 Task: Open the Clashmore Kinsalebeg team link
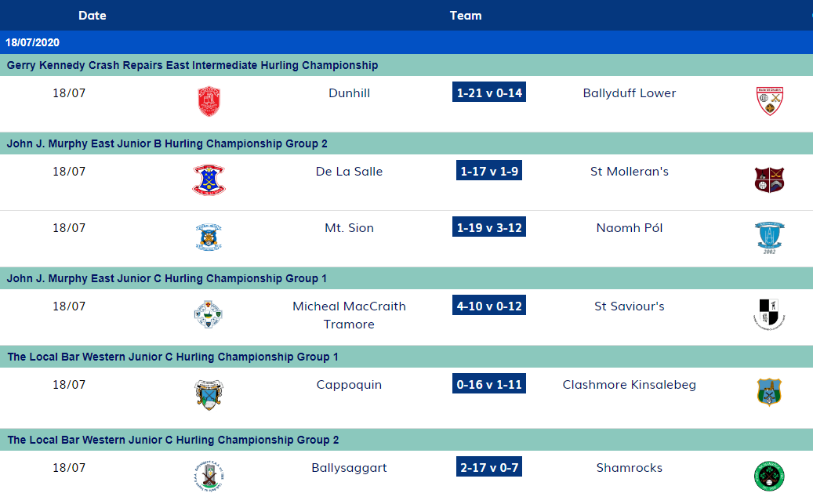629,384
